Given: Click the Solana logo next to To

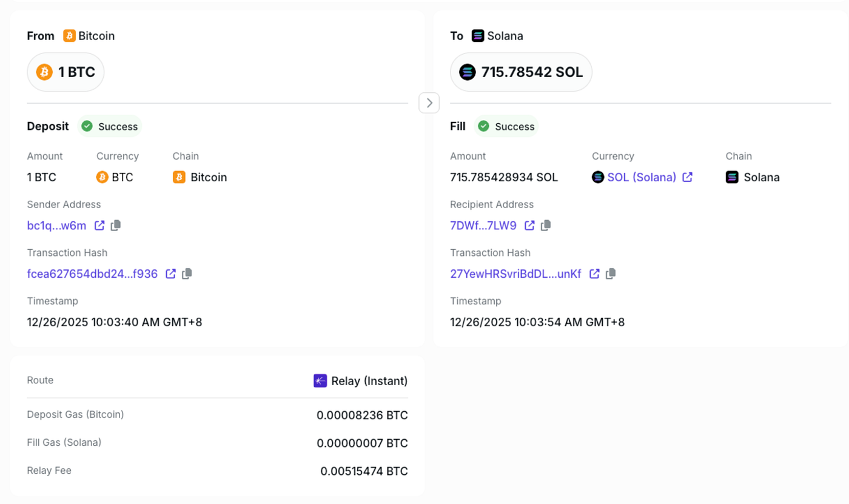Looking at the screenshot, I should [478, 36].
